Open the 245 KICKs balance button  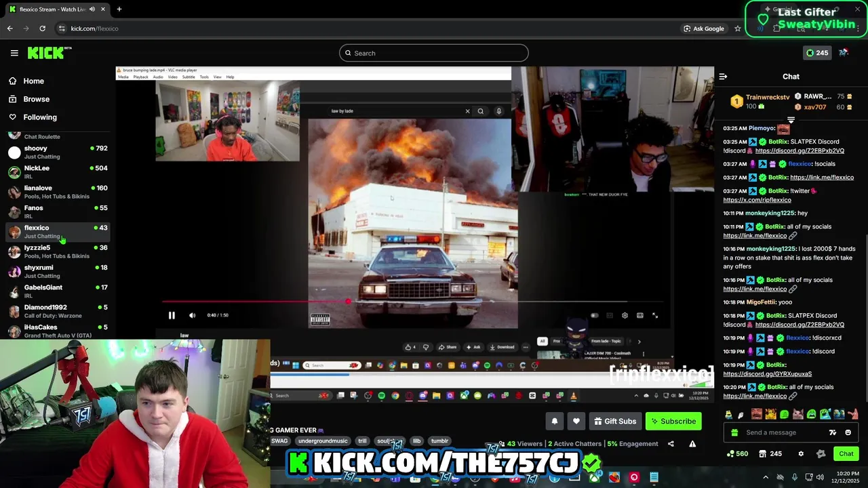point(816,53)
